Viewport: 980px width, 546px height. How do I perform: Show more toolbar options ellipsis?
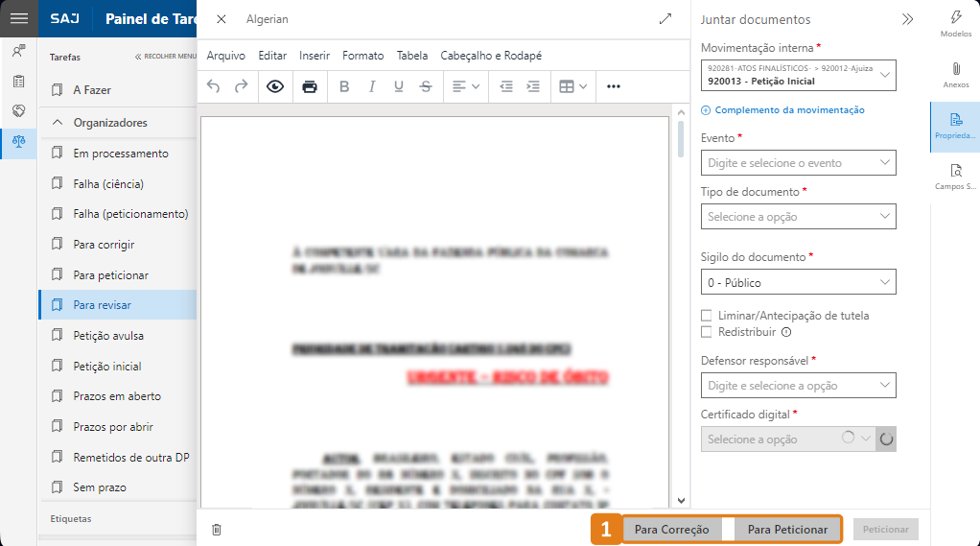(614, 86)
